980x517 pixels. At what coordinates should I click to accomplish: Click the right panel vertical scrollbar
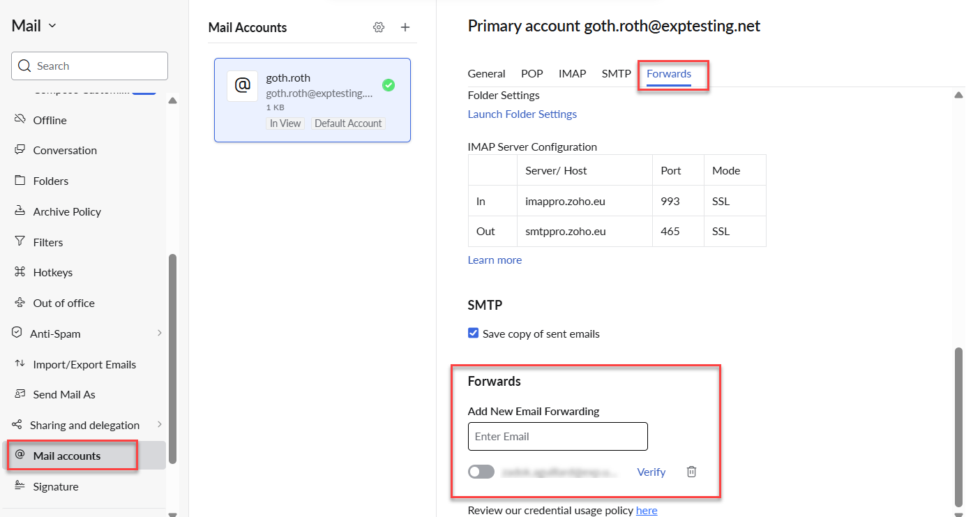958,426
